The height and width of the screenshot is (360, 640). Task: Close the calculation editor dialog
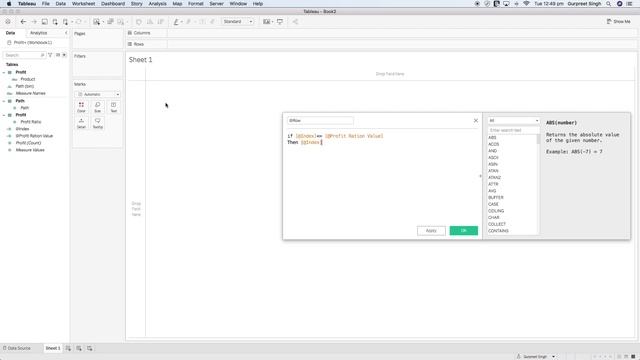pyautogui.click(x=476, y=120)
